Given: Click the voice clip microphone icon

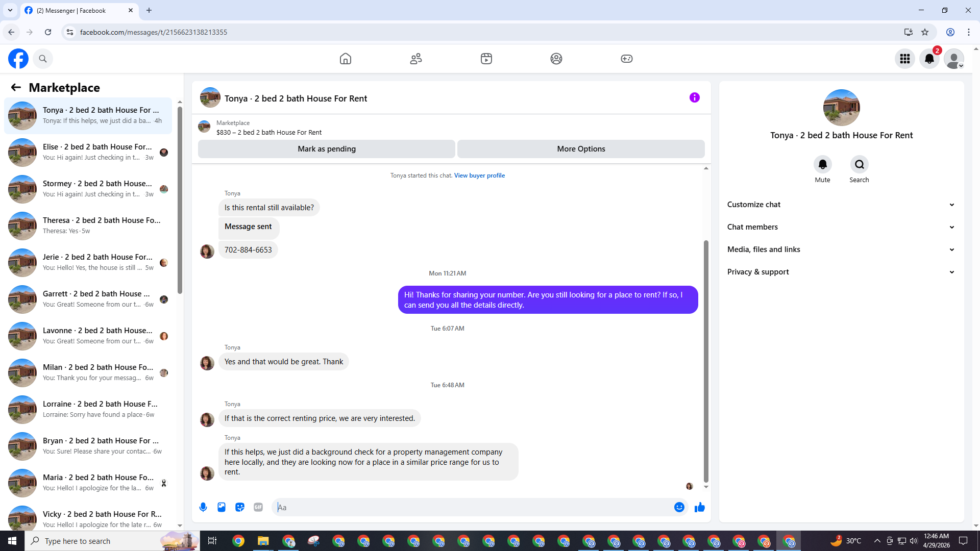Looking at the screenshot, I should [x=203, y=507].
